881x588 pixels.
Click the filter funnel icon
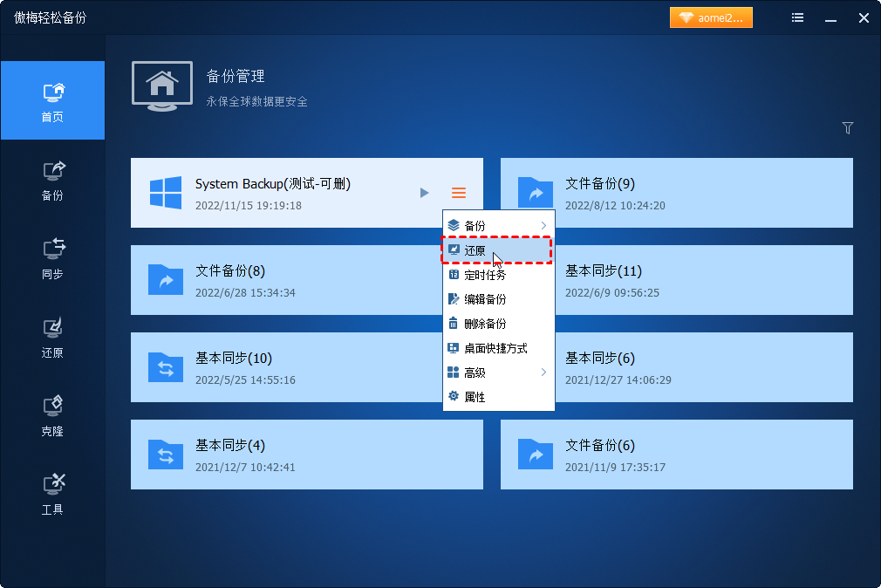point(847,128)
